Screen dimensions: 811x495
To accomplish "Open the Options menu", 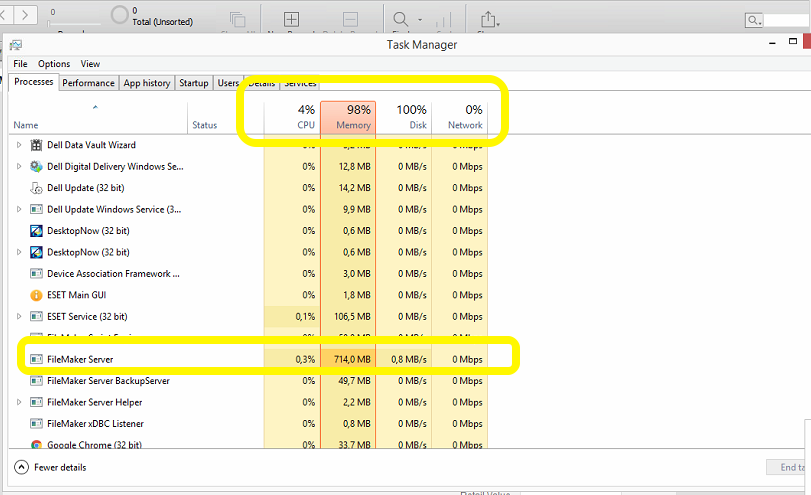I will tap(54, 64).
